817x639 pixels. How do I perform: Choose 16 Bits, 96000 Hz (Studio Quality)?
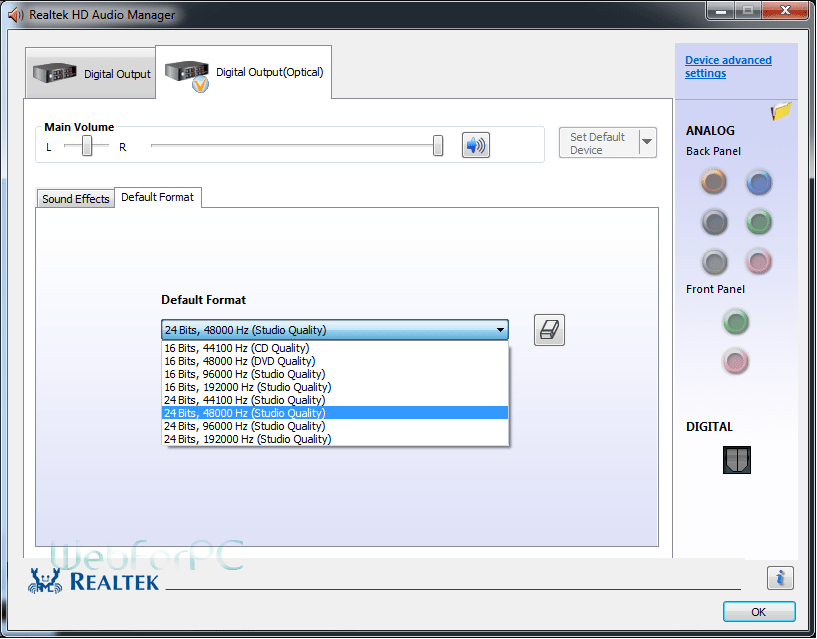click(335, 374)
